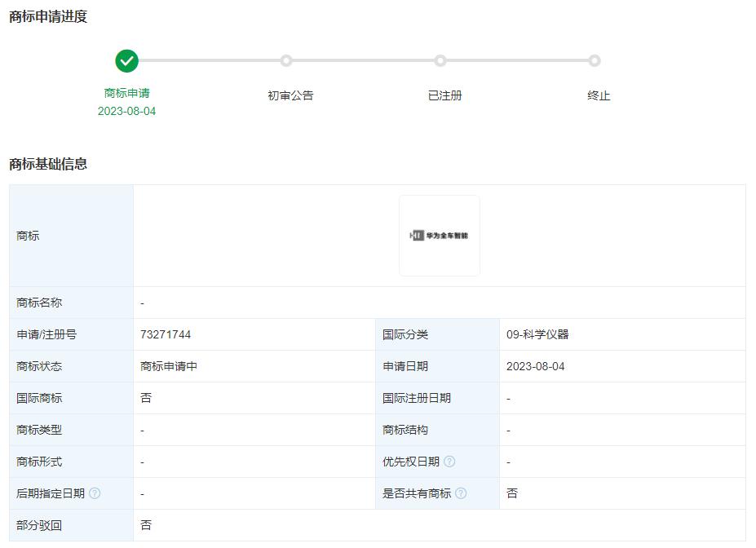
Task: Click the 商标申请中 status value
Action: click(x=169, y=366)
